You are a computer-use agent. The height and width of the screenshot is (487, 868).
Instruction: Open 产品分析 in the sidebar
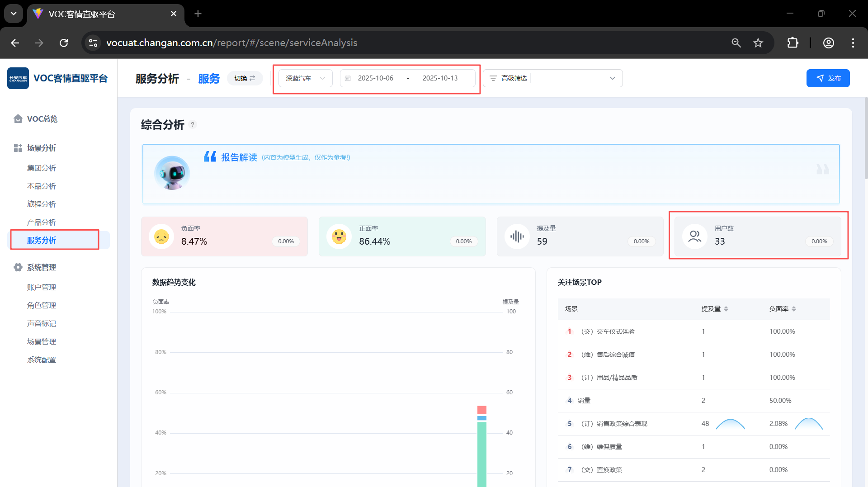point(42,222)
